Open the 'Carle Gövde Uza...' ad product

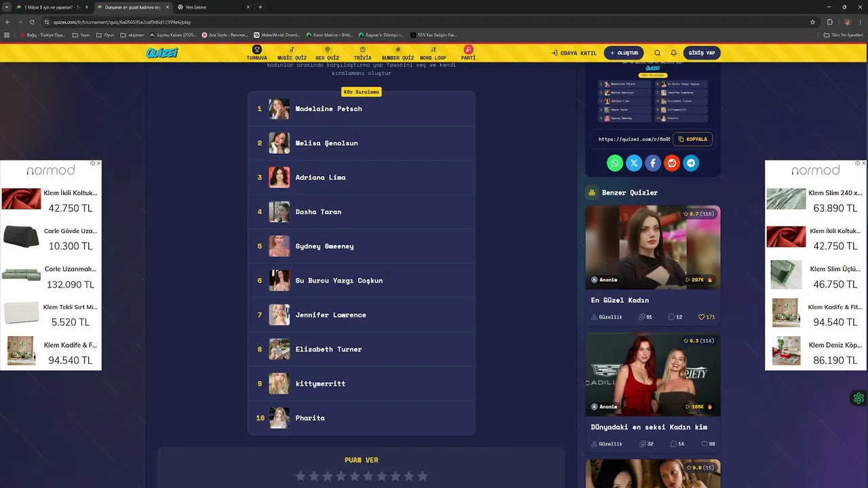coord(51,238)
